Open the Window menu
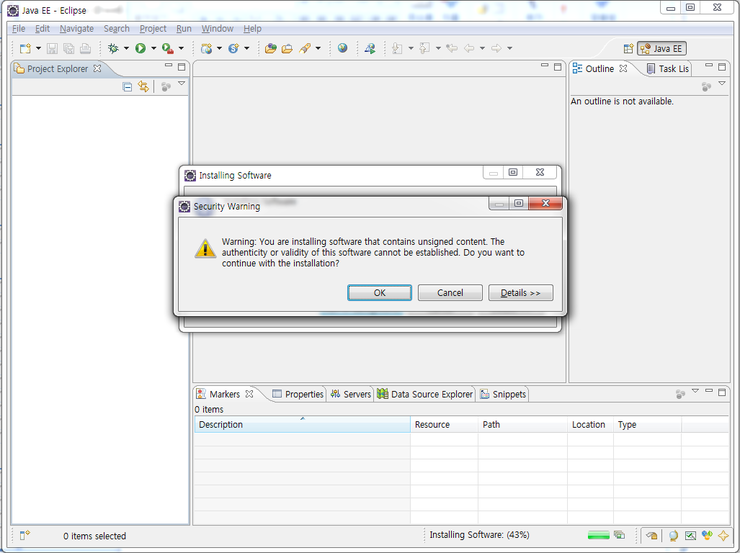The image size is (740, 553). point(218,29)
